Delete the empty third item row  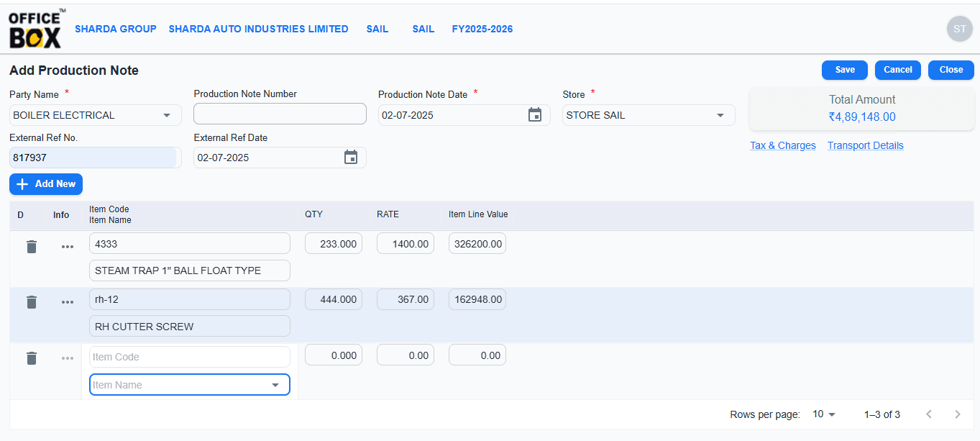tap(32, 358)
